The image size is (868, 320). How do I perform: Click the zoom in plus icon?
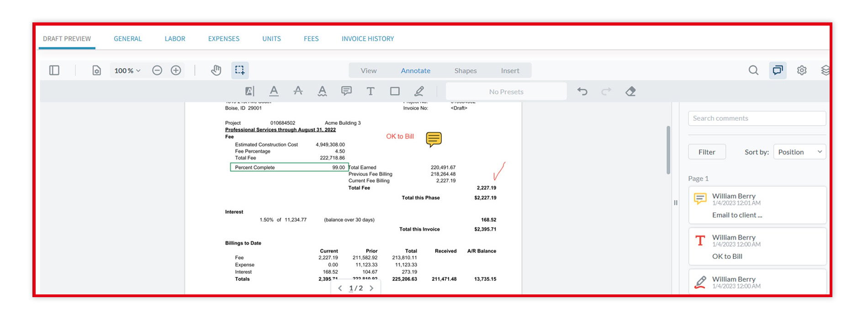[176, 70]
